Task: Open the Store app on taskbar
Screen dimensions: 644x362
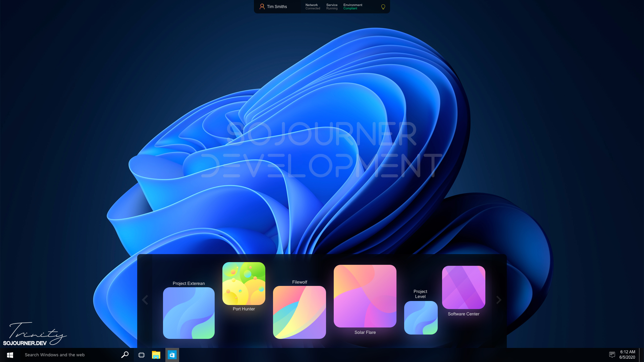Action: tap(172, 355)
